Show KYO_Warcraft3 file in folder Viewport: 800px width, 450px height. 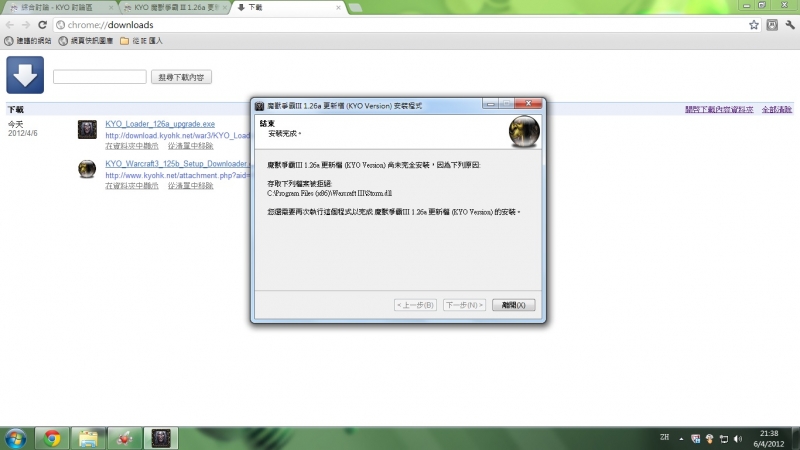[132, 186]
